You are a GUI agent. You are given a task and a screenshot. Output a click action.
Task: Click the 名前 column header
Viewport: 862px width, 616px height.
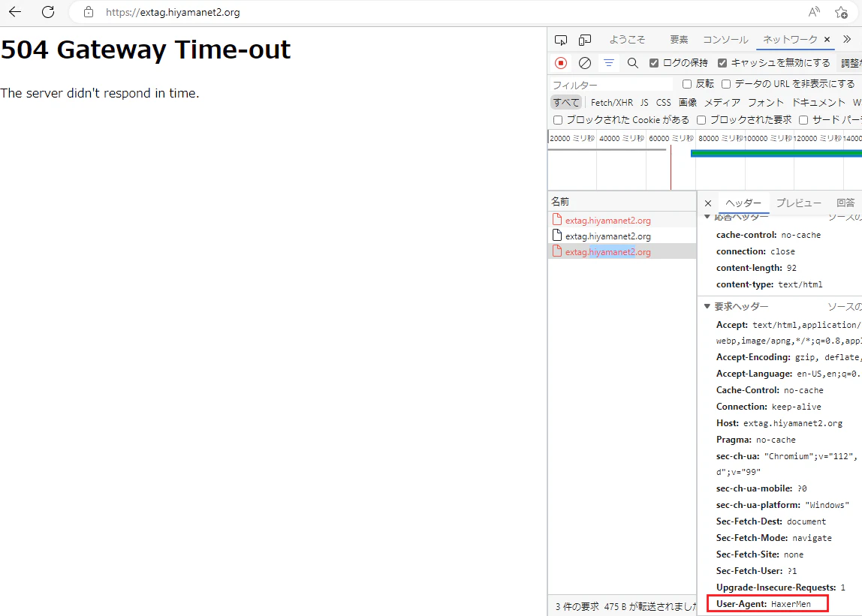coord(622,202)
